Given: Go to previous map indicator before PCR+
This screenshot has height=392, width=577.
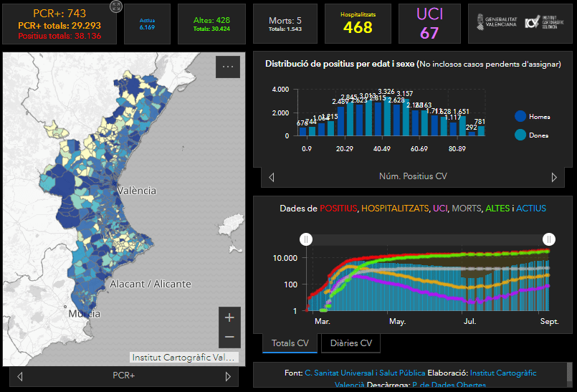Looking at the screenshot, I should point(20,376).
